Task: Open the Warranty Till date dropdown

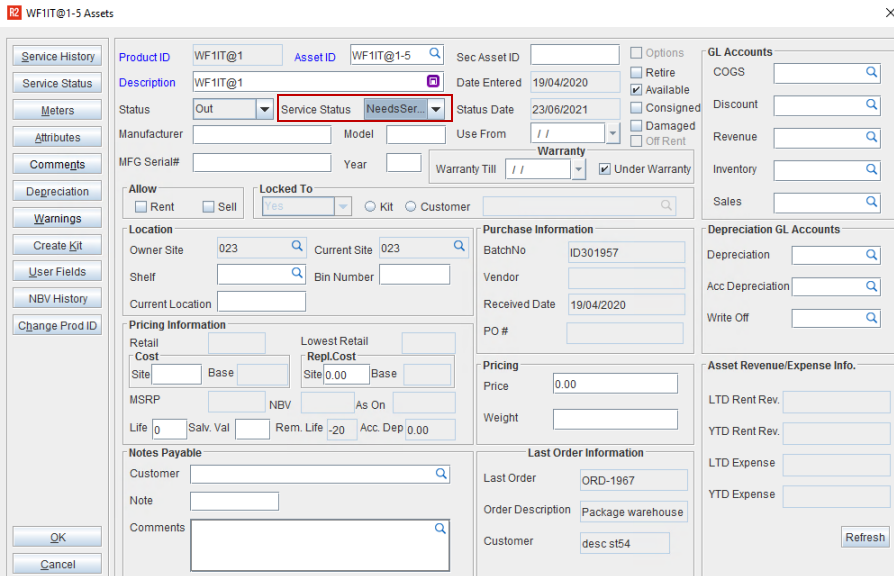Action: [x=578, y=170]
